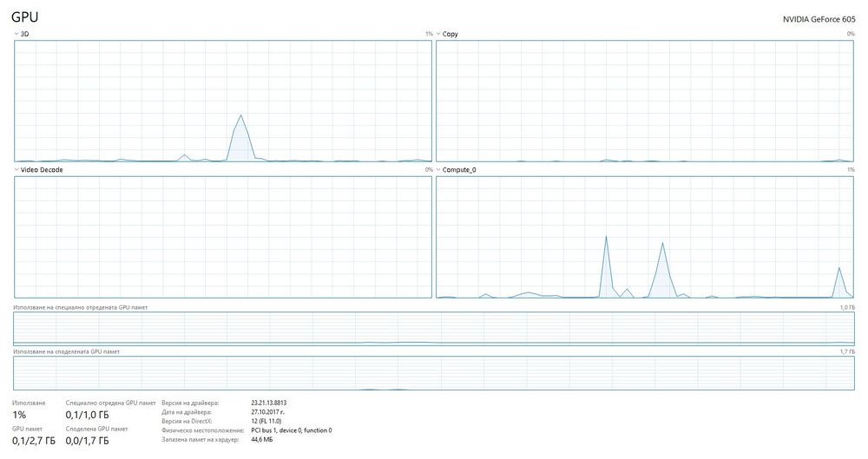The width and height of the screenshot is (868, 459).
Task: Click the Compute_0 usage graph
Action: [x=645, y=237]
